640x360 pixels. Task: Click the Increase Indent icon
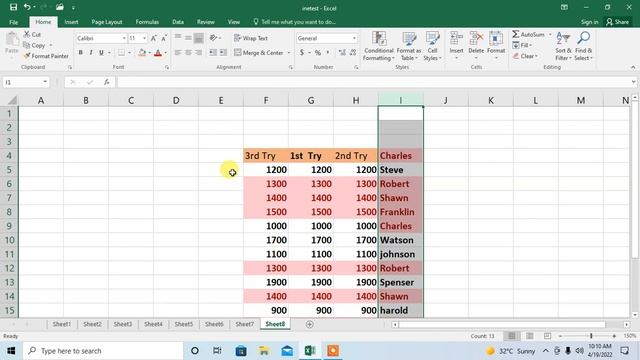[x=223, y=53]
